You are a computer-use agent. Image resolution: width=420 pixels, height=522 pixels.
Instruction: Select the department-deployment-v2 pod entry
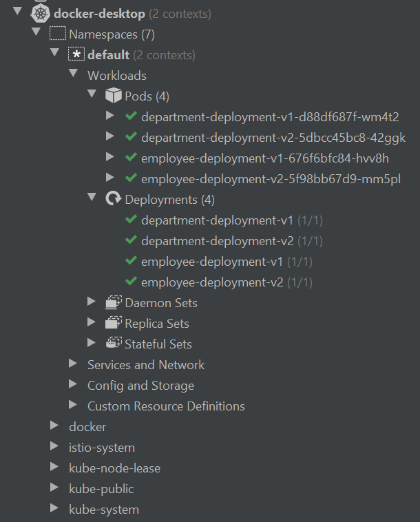273,138
